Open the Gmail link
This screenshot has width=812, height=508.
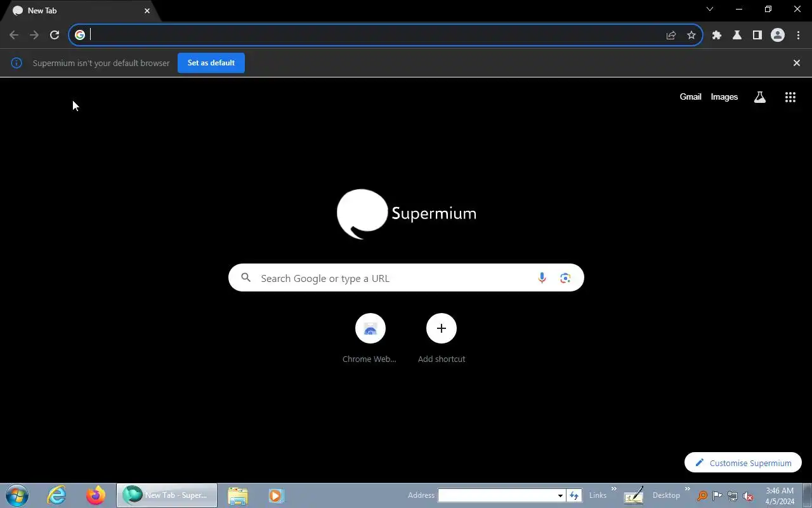[690, 97]
